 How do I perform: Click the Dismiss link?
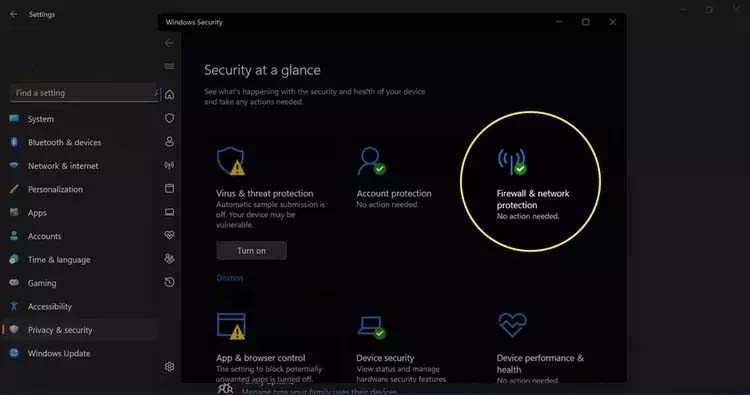click(x=230, y=278)
